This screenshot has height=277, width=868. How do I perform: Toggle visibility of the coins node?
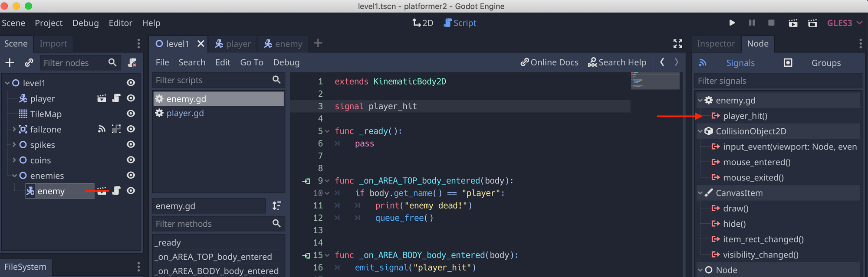131,160
